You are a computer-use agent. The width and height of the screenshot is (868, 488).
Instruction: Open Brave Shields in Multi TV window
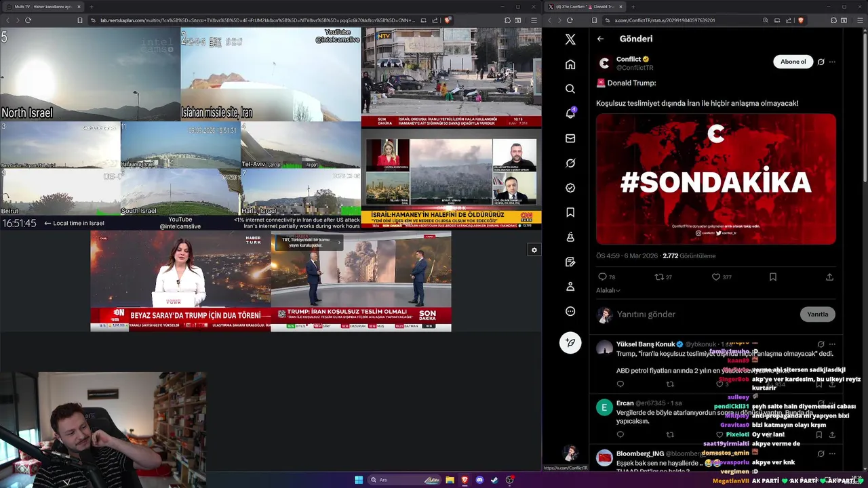click(448, 20)
